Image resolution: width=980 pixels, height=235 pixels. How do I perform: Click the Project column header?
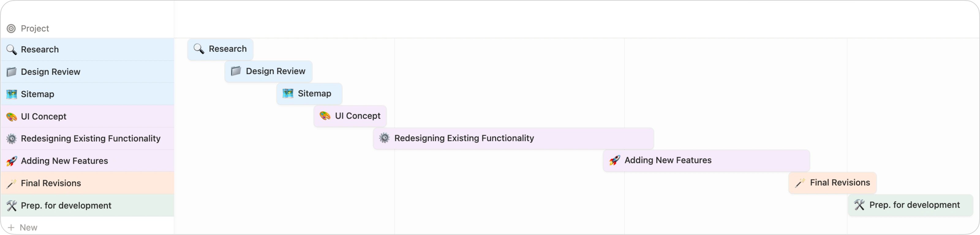(x=35, y=28)
